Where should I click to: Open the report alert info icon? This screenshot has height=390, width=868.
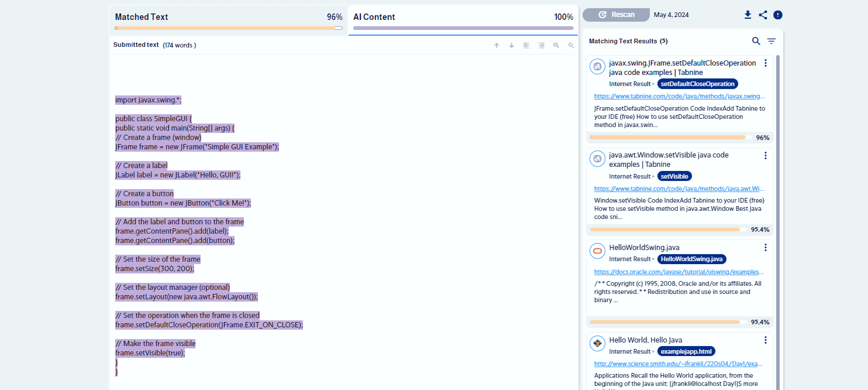(777, 15)
